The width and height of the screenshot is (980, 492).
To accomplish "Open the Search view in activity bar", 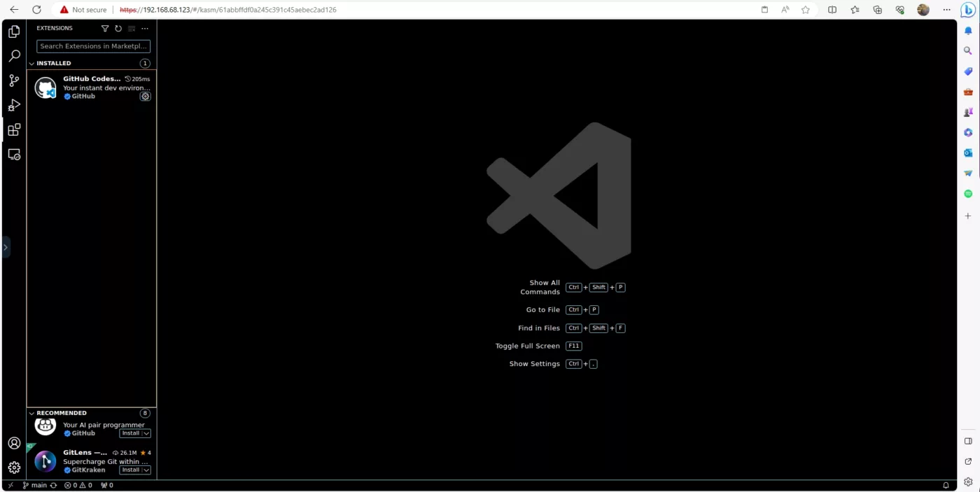I will click(14, 56).
